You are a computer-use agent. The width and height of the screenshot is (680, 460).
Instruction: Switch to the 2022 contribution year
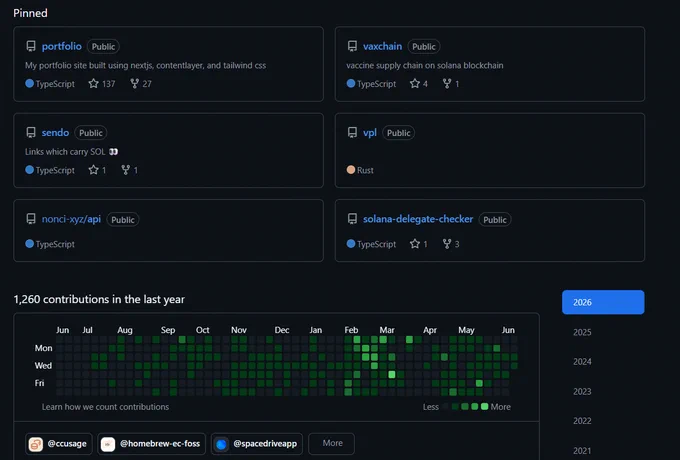pos(582,421)
